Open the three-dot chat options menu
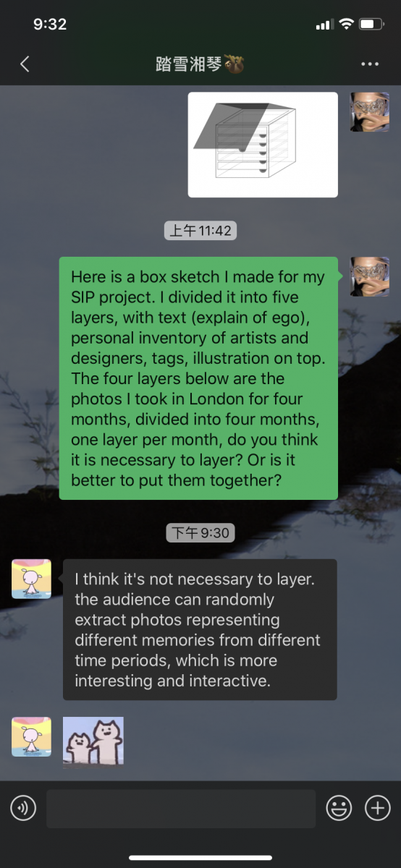Image resolution: width=401 pixels, height=868 pixels. (369, 64)
